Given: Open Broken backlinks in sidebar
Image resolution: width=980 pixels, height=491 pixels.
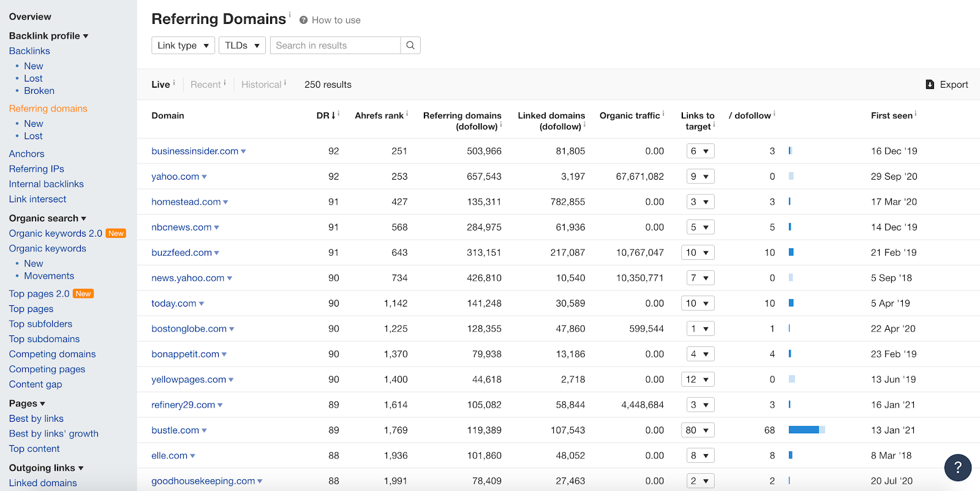Looking at the screenshot, I should pyautogui.click(x=39, y=91).
